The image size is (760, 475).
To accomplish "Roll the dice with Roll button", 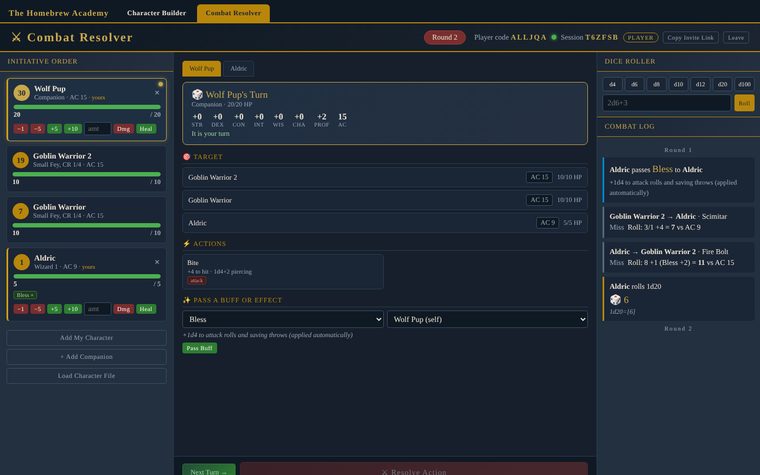I will 744,103.
